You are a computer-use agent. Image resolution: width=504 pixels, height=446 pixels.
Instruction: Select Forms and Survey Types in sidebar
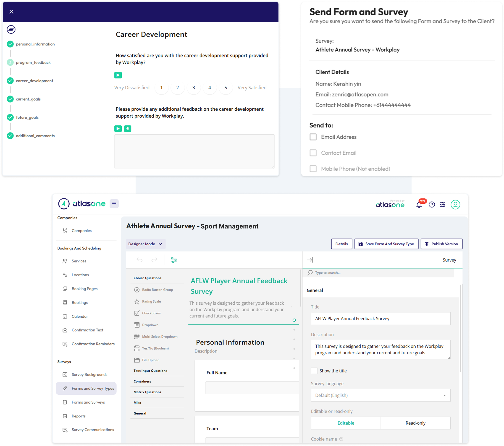(86, 388)
